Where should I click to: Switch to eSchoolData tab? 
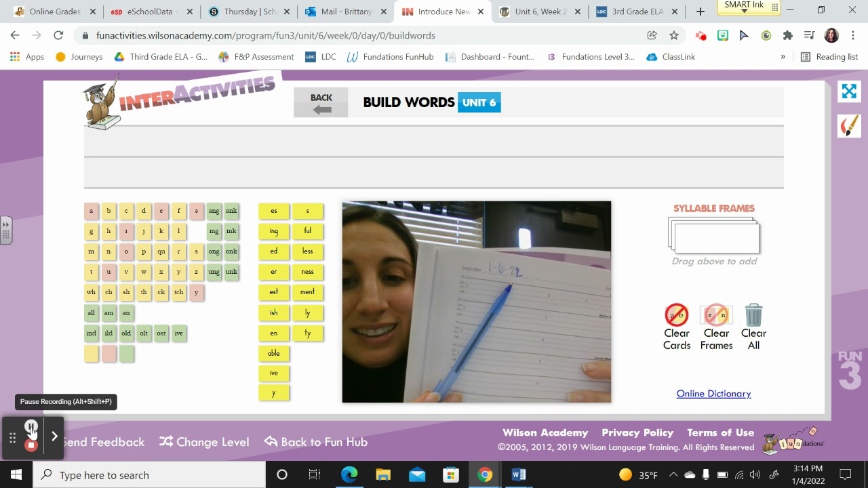(153, 12)
